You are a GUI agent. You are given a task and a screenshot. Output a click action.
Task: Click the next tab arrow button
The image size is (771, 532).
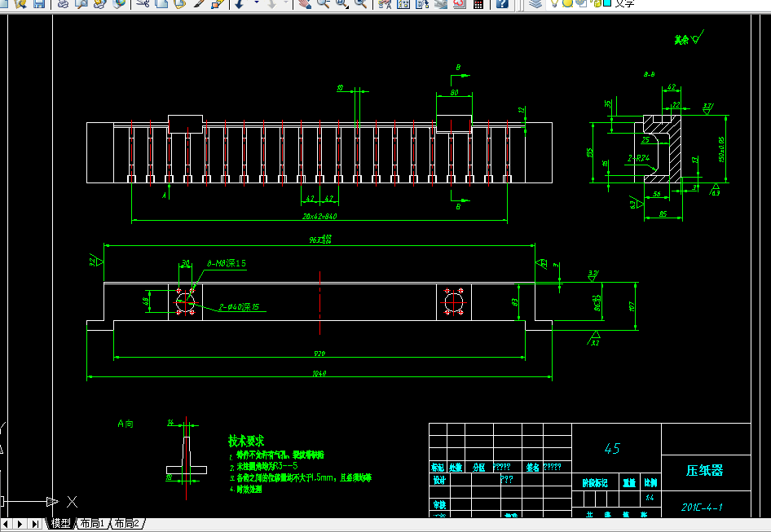coord(20,524)
